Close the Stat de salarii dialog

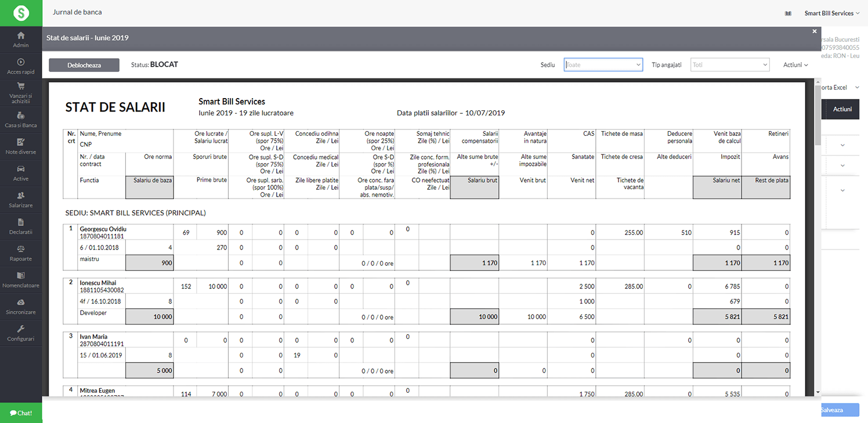[814, 31]
